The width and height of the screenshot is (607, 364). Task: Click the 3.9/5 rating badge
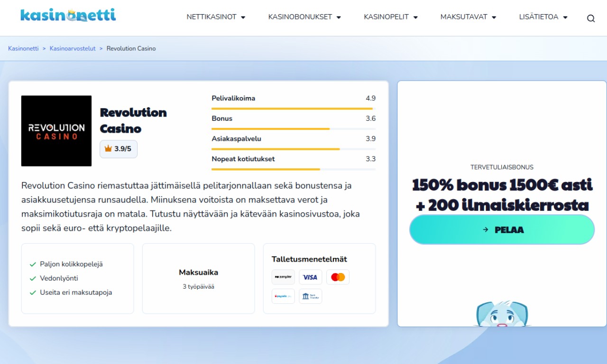tap(119, 149)
